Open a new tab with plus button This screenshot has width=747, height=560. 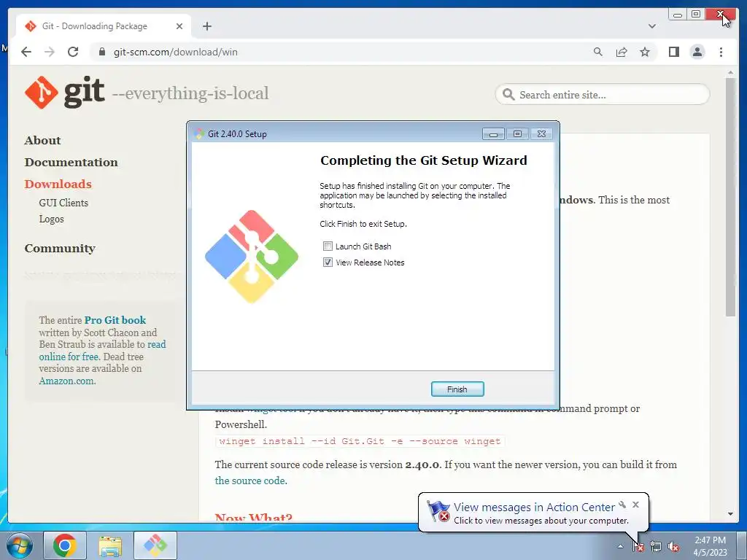point(206,26)
